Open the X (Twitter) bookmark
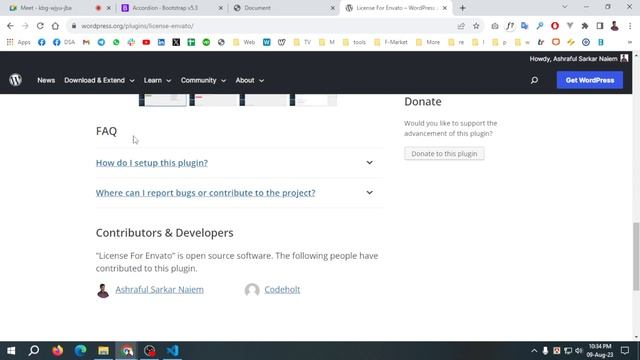The width and height of the screenshot is (640, 360). point(176,42)
